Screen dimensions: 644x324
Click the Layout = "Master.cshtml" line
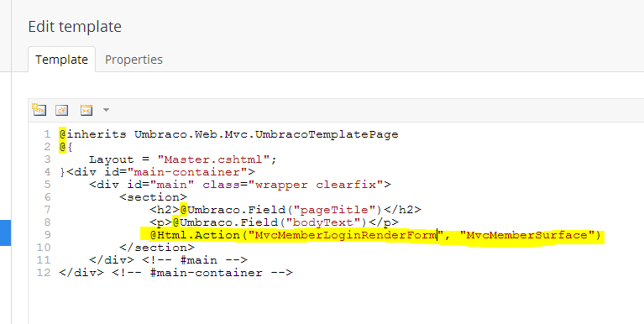[x=183, y=159]
